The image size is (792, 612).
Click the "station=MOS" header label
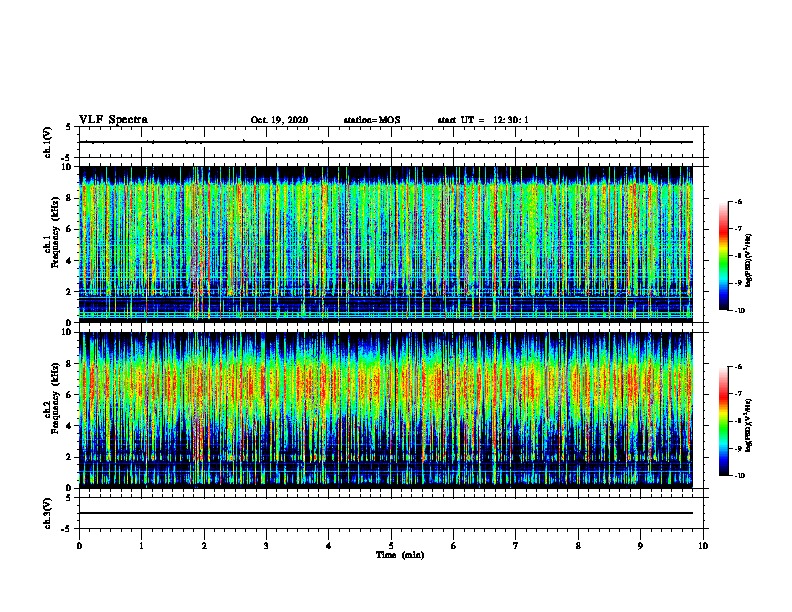point(372,120)
